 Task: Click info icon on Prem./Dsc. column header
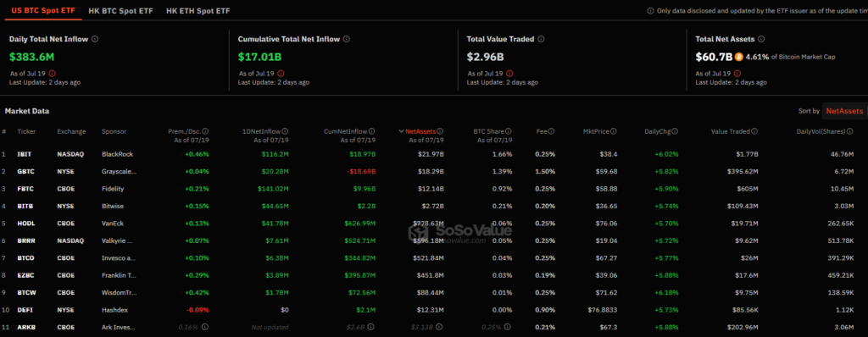click(x=205, y=132)
